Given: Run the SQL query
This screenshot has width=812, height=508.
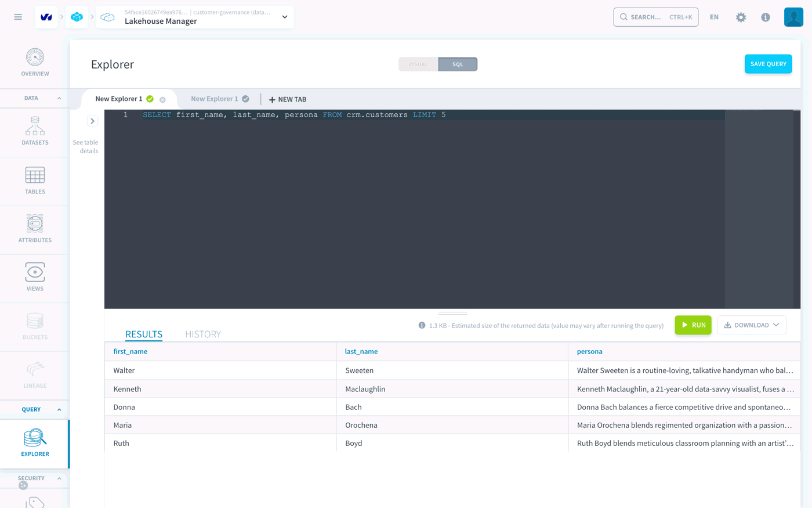Looking at the screenshot, I should point(693,325).
